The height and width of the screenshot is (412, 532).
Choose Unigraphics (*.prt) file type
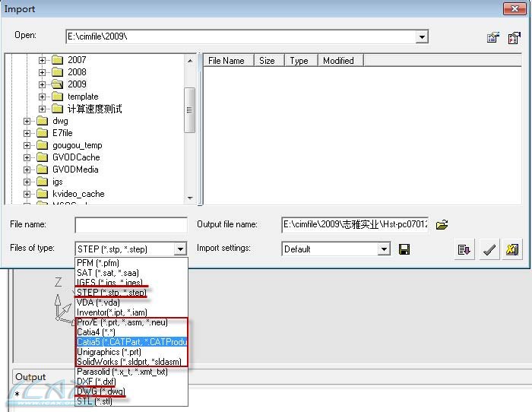click(131, 352)
